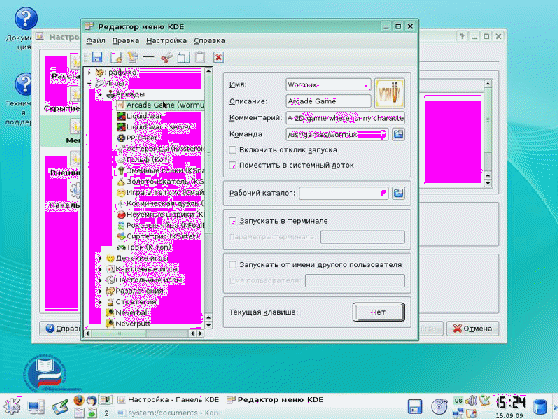Select 'Arcade Game (Wormux)' tree item
This screenshot has width=558, height=419.
[x=160, y=105]
